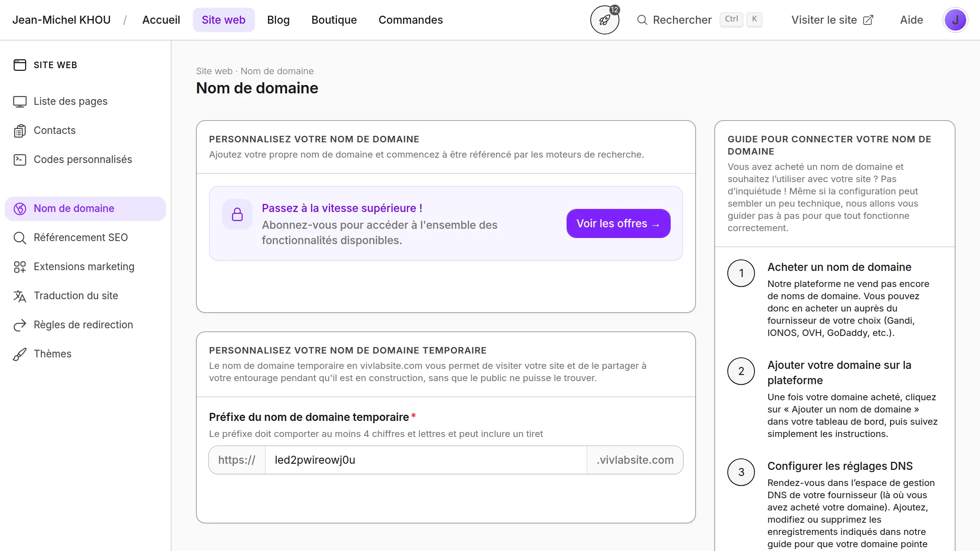Click the Règles de redirection arrow icon
980x551 pixels.
[x=20, y=325]
